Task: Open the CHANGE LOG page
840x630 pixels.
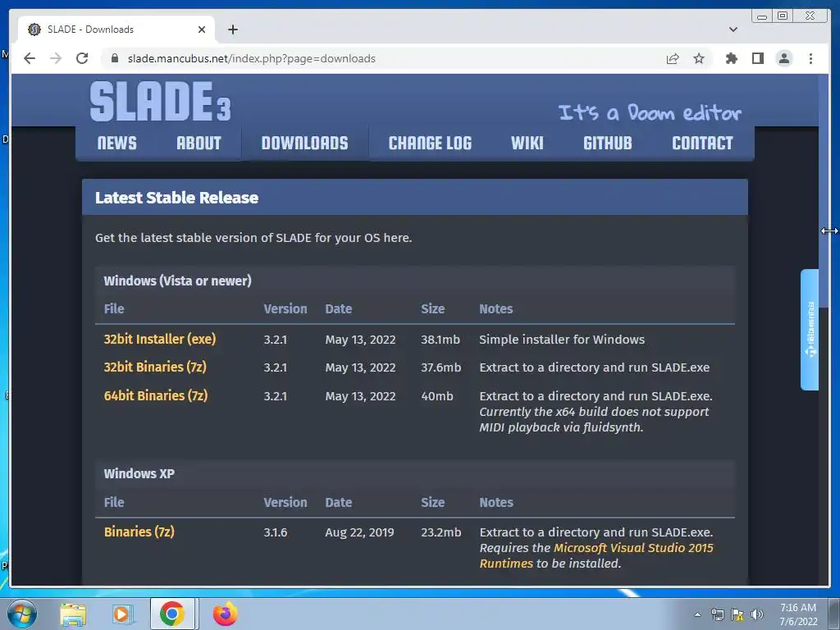Action: click(x=430, y=143)
